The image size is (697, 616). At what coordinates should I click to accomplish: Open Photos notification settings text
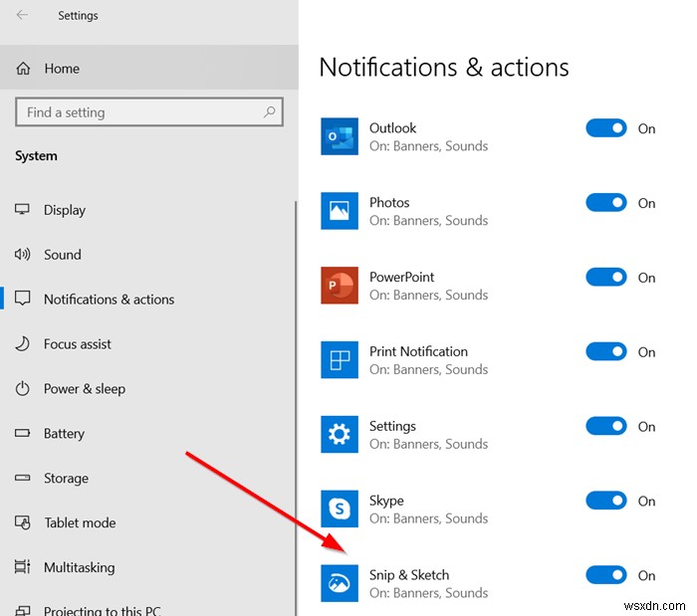(x=428, y=211)
